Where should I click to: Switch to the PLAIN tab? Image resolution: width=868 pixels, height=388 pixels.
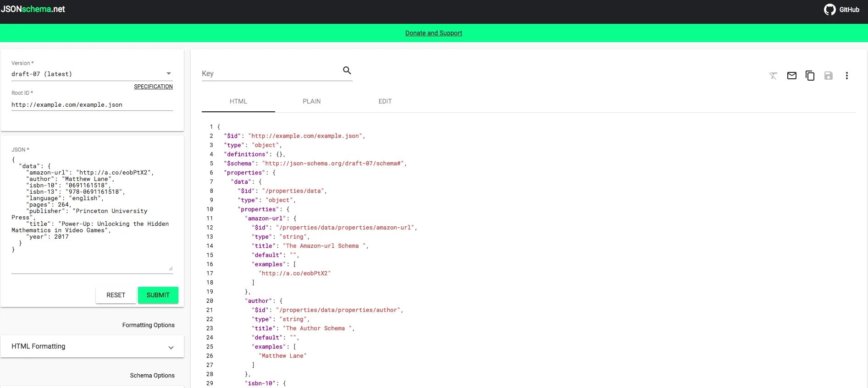pos(312,101)
